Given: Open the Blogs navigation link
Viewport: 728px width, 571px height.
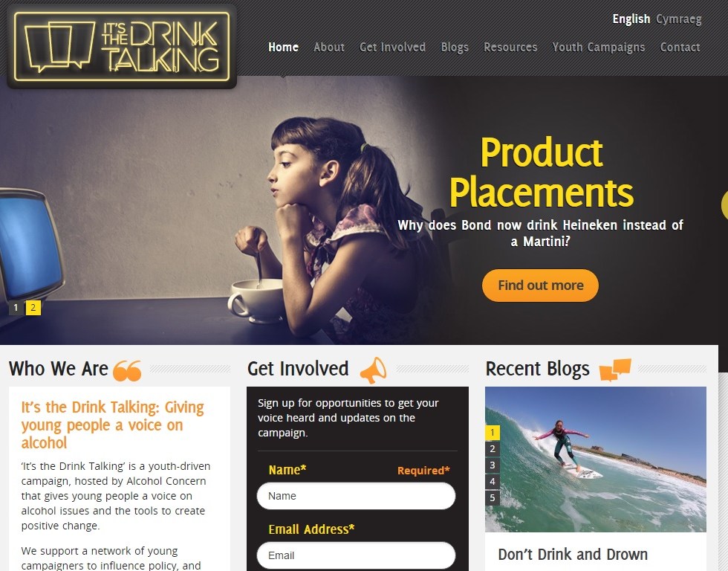Looking at the screenshot, I should (455, 47).
